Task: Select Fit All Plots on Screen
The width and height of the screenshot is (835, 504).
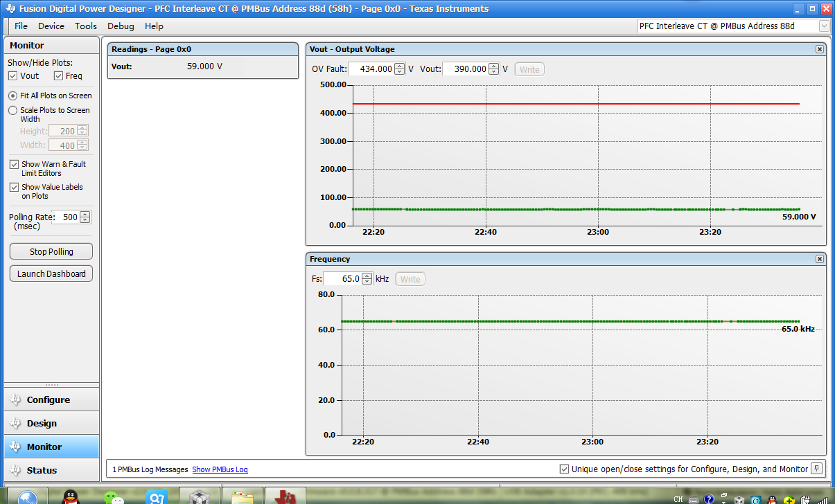Action: [x=13, y=96]
